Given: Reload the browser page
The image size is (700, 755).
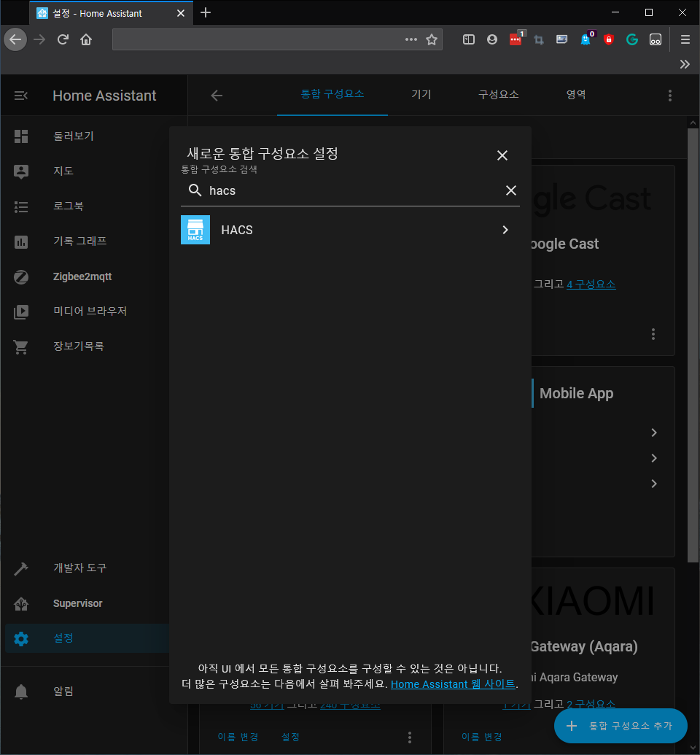Looking at the screenshot, I should tap(63, 39).
